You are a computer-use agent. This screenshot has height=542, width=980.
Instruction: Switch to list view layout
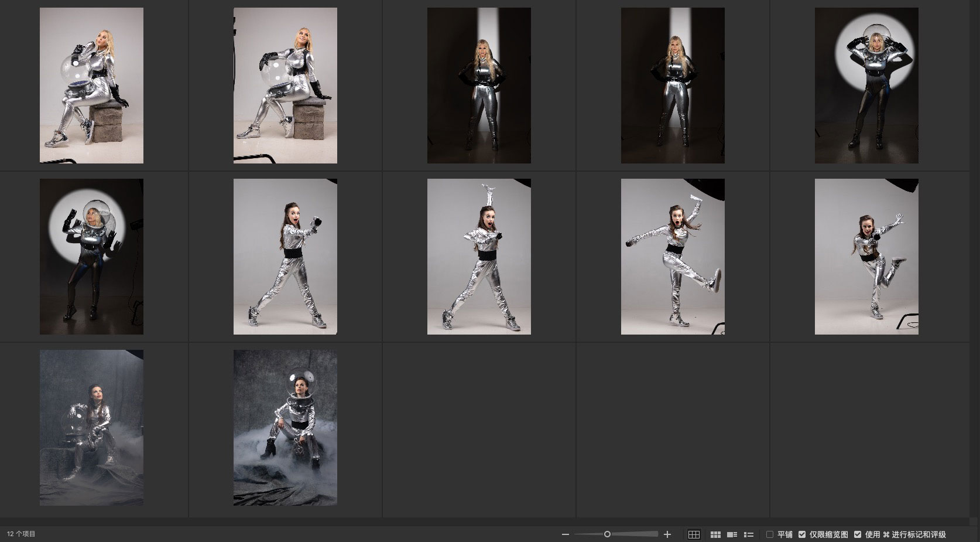[x=748, y=534]
